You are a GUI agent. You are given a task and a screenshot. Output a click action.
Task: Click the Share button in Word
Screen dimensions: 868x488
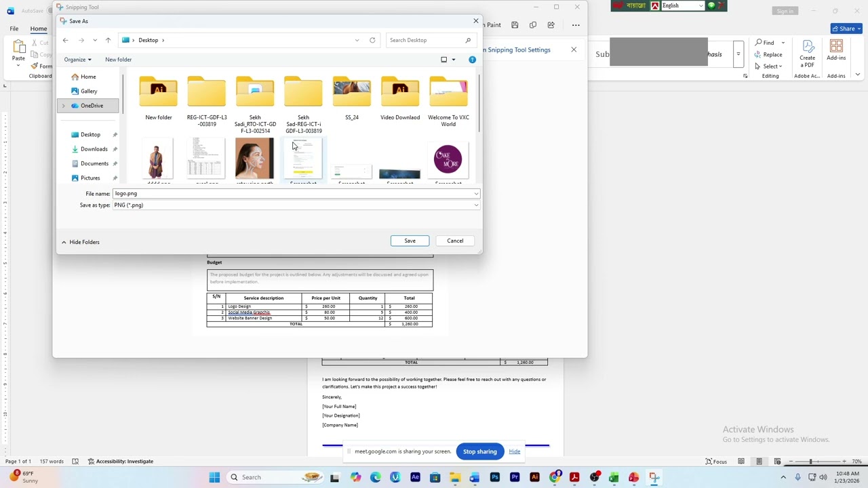tap(846, 28)
